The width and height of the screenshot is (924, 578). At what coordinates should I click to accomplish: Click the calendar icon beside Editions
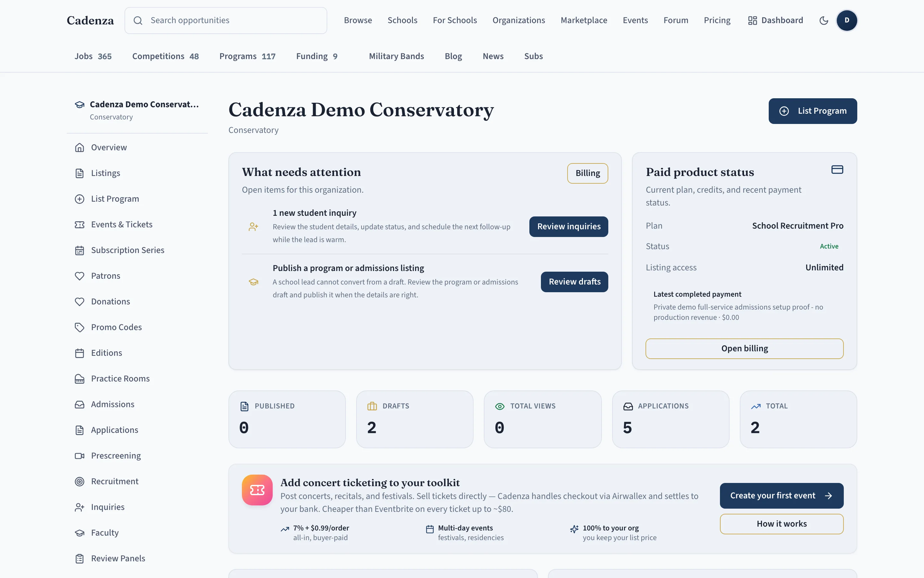(x=80, y=353)
